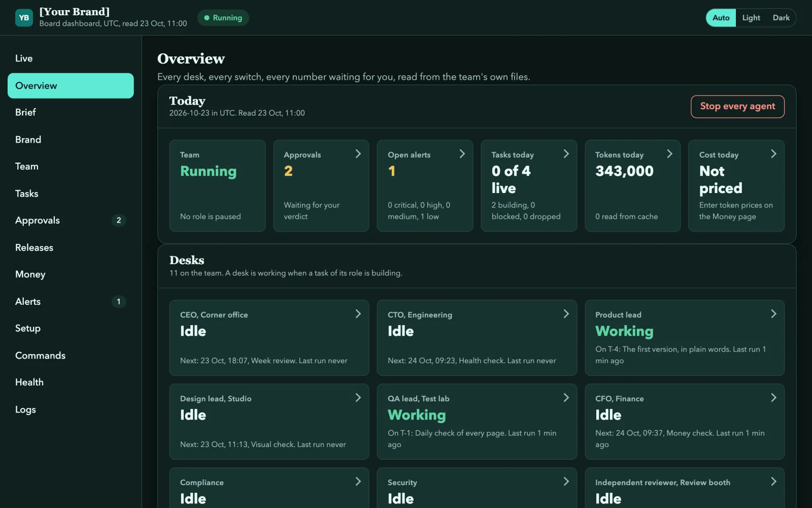Click the Stop every agent button
The width and height of the screenshot is (812, 508).
pos(737,106)
